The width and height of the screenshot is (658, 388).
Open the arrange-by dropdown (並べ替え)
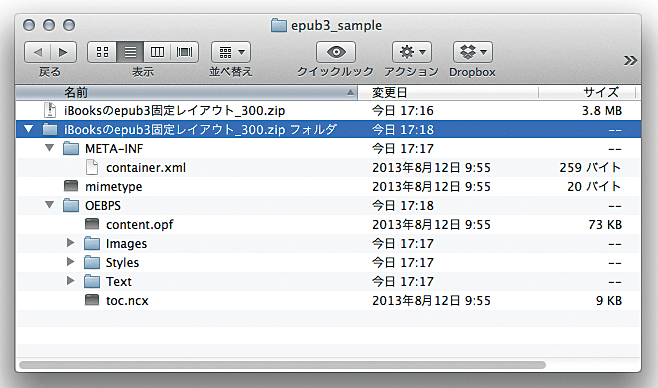coord(231,52)
